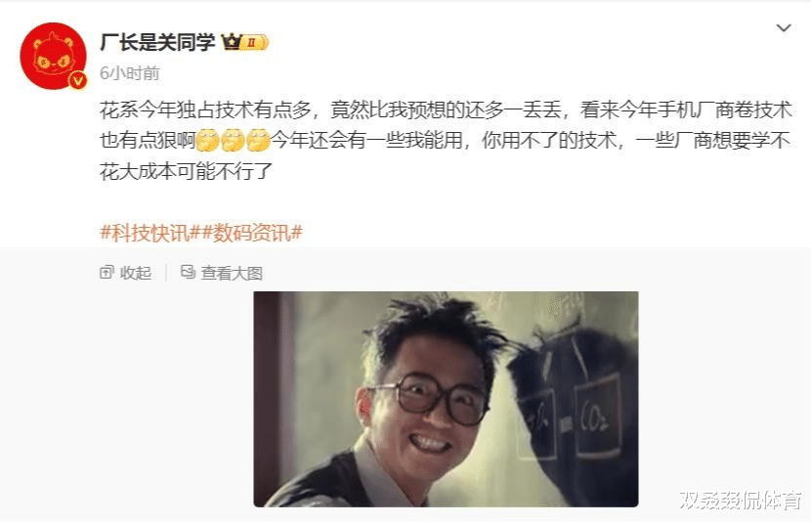The height and width of the screenshot is (524, 812).
Task: Open the 6小时前 timestamp link
Action: [x=129, y=73]
